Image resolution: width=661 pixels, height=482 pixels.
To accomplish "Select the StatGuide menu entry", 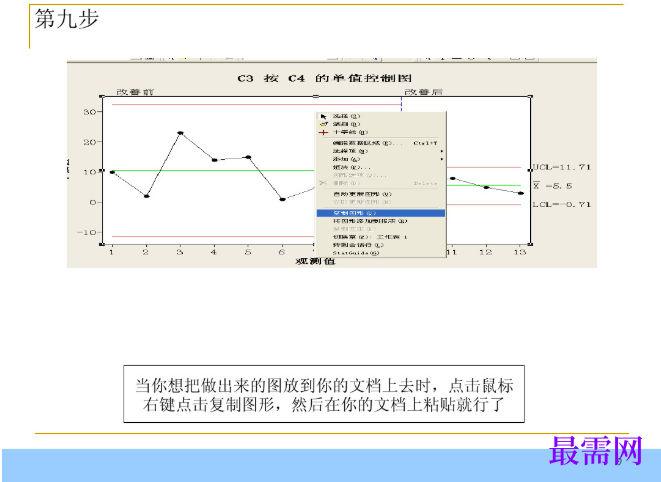I will click(381, 253).
